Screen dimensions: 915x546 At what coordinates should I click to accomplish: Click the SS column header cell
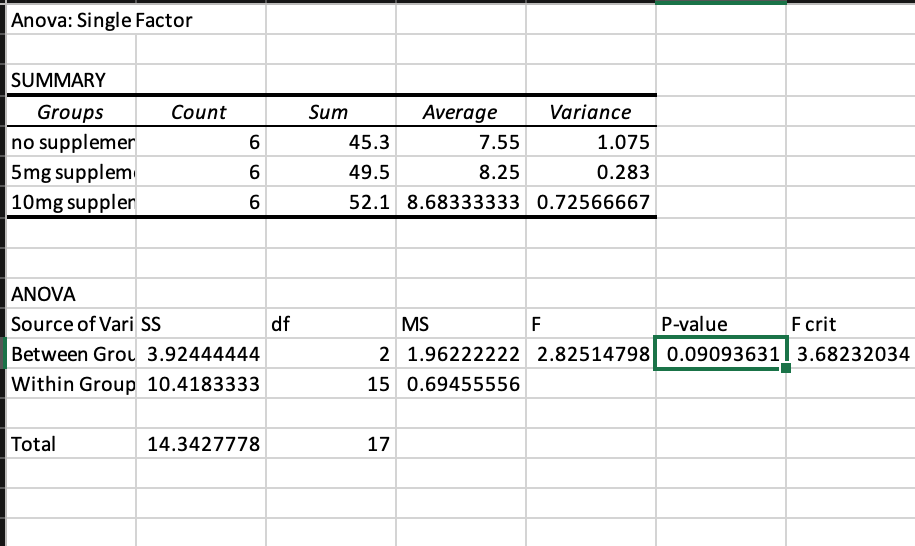(201, 324)
